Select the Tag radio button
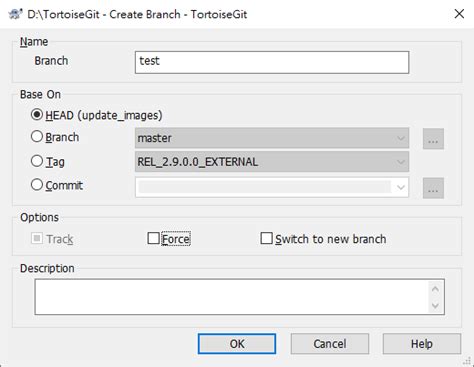 coord(37,161)
